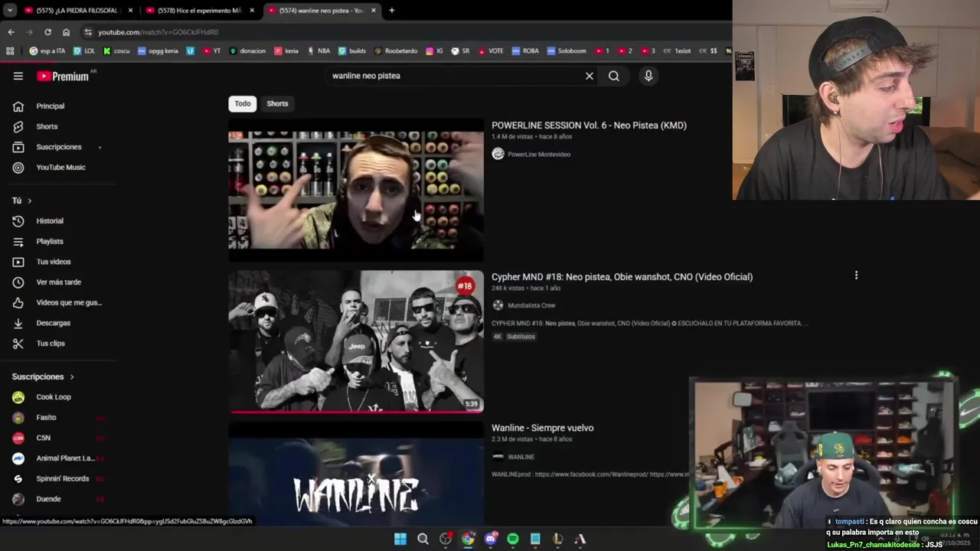Viewport: 980px width, 551px height.
Task: Go to browser home page icon
Action: tap(66, 32)
